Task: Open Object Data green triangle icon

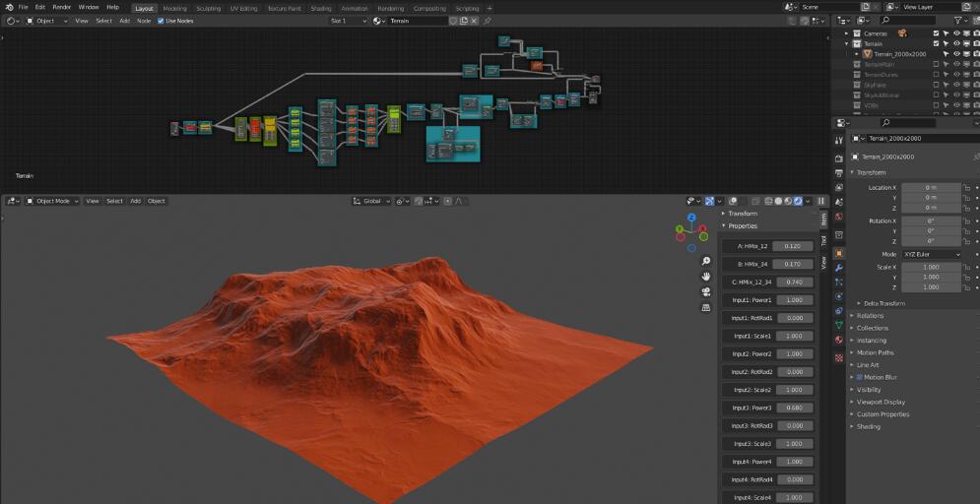Action: (x=839, y=325)
